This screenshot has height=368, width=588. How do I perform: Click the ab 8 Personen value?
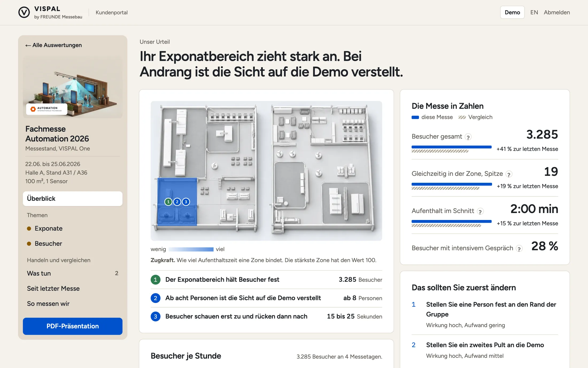tap(363, 298)
